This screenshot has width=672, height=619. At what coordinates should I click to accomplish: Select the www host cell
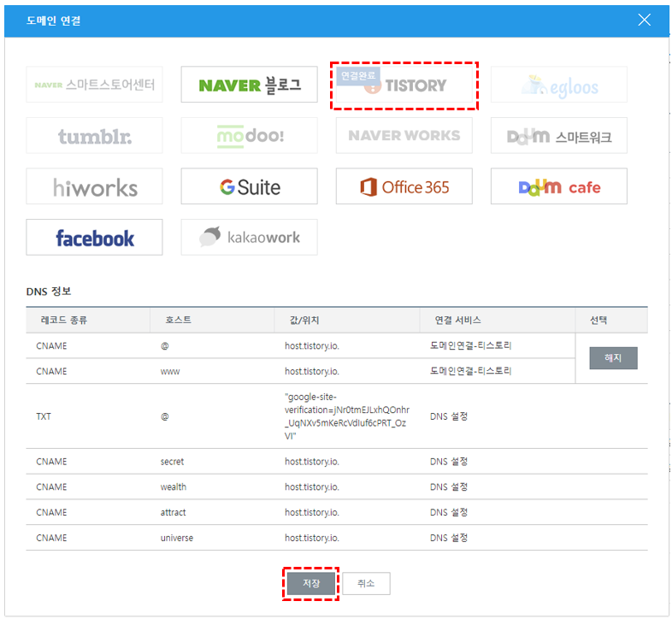tap(170, 371)
